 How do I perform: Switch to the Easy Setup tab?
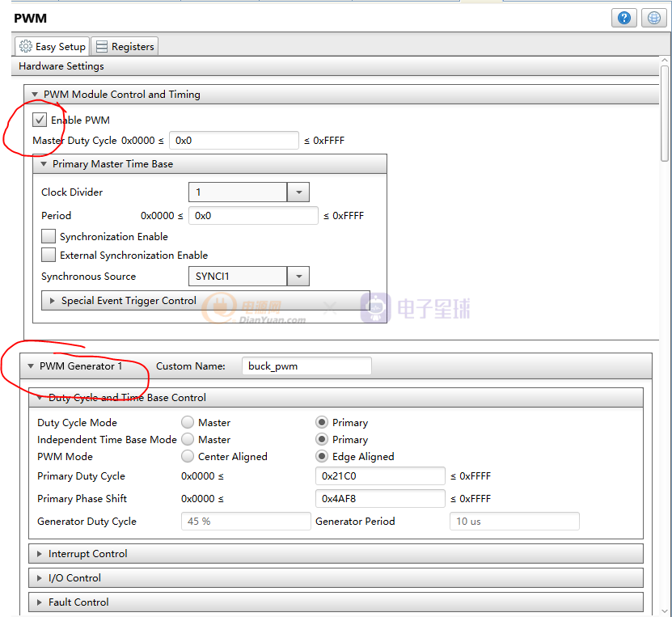[53, 46]
